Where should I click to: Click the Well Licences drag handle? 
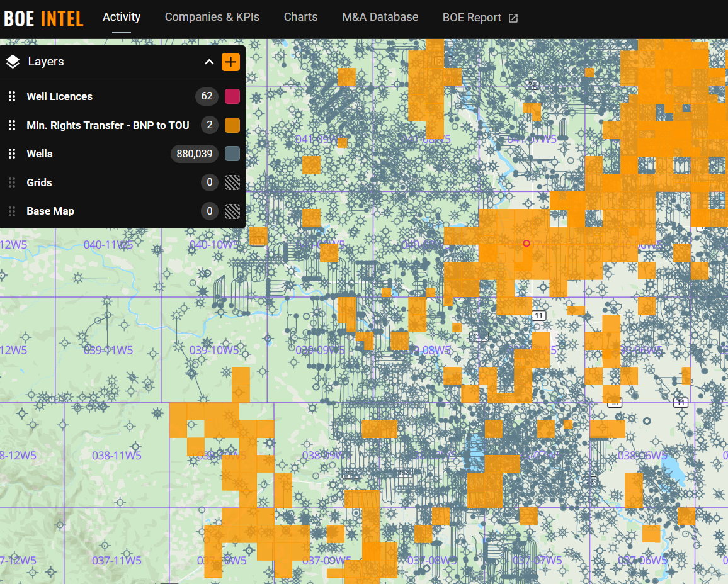[x=12, y=96]
